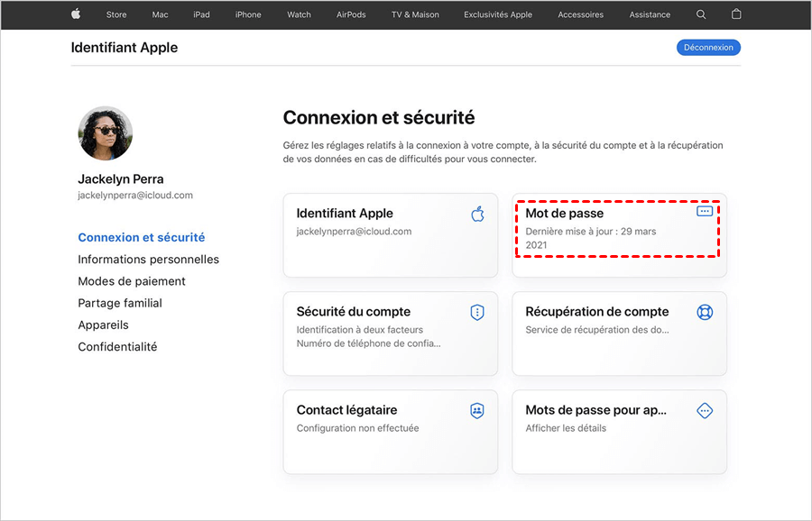This screenshot has height=521, width=812.
Task: Navigate to Partage familial section
Action: click(120, 303)
